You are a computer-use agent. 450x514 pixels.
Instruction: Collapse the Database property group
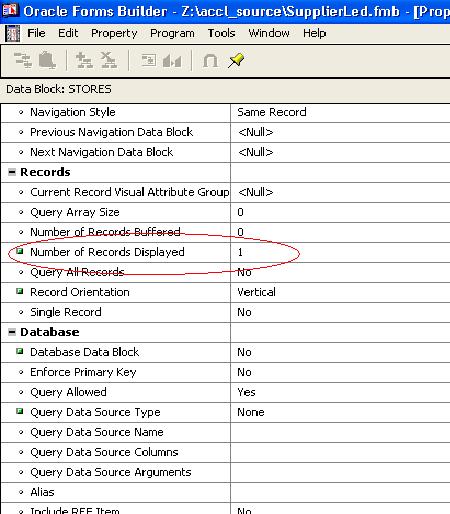(x=12, y=332)
